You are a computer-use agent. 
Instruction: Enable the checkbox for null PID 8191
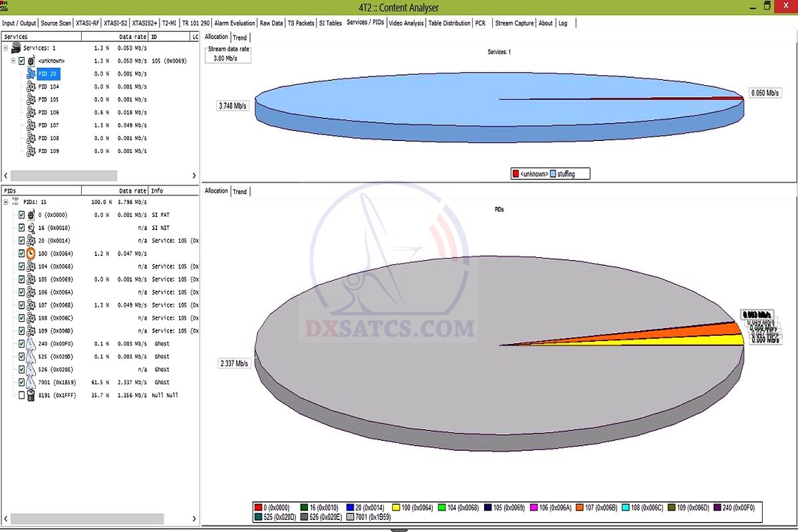tap(21, 396)
